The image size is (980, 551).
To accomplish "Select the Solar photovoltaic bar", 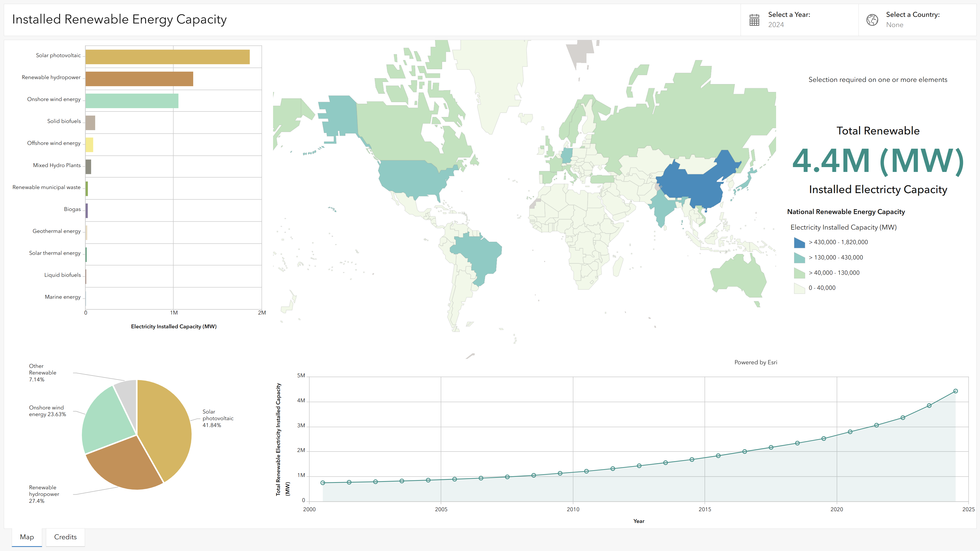I will pyautogui.click(x=167, y=57).
